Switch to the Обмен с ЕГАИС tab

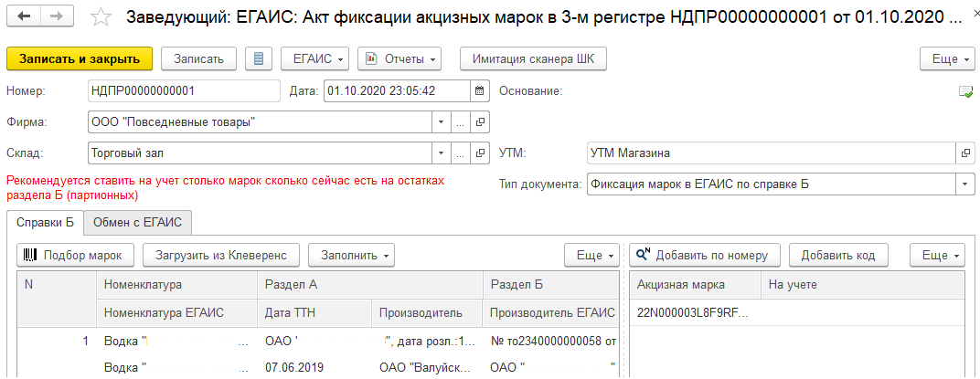[137, 222]
